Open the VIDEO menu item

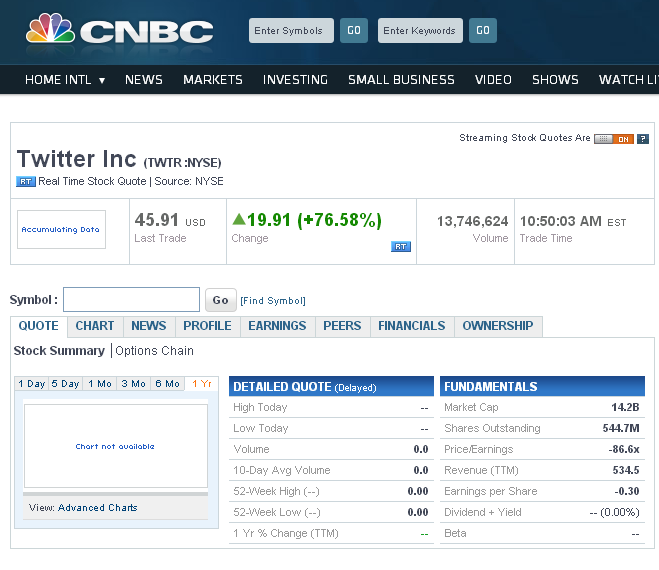(x=493, y=79)
